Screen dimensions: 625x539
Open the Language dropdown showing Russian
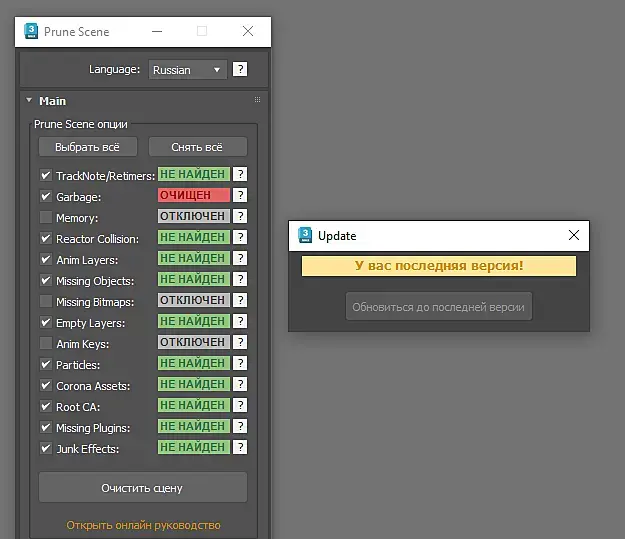[188, 70]
